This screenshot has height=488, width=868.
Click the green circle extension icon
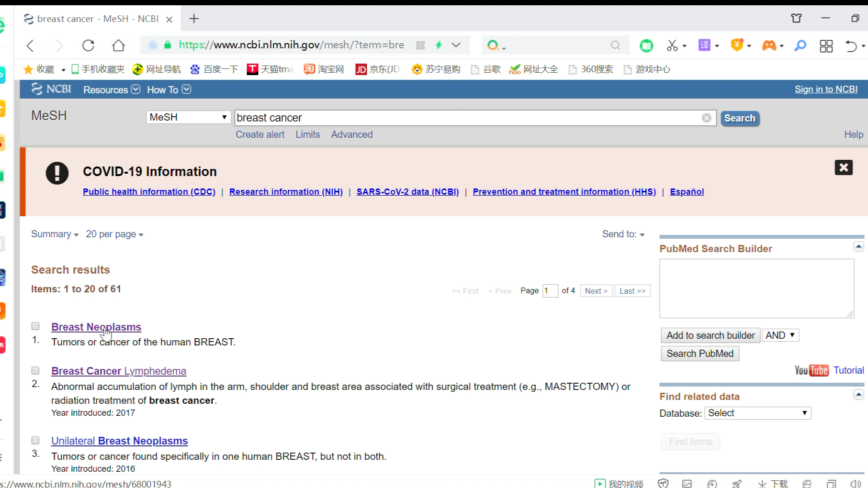[646, 45]
